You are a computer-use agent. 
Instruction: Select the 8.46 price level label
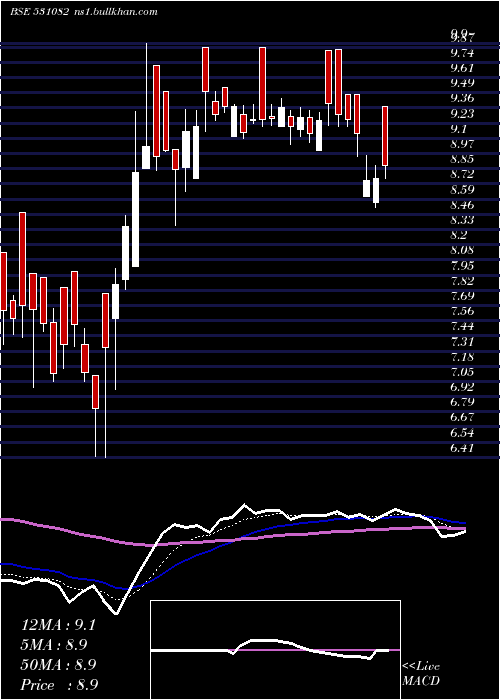pyautogui.click(x=462, y=205)
